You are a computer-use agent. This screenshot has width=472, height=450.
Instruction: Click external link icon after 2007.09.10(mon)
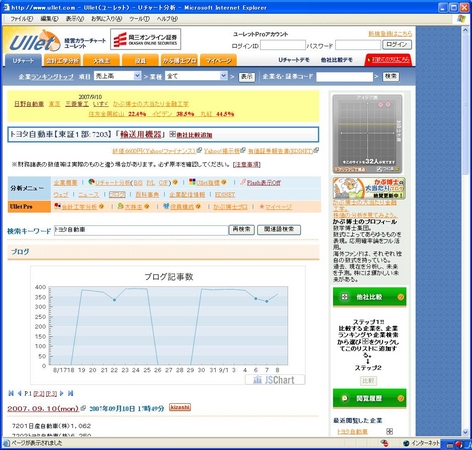[83, 408]
